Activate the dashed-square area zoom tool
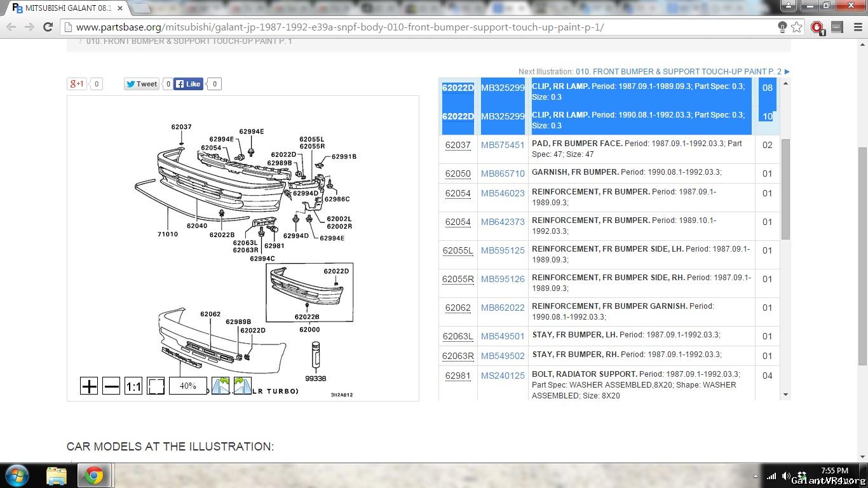The width and height of the screenshot is (868, 488). click(x=156, y=386)
